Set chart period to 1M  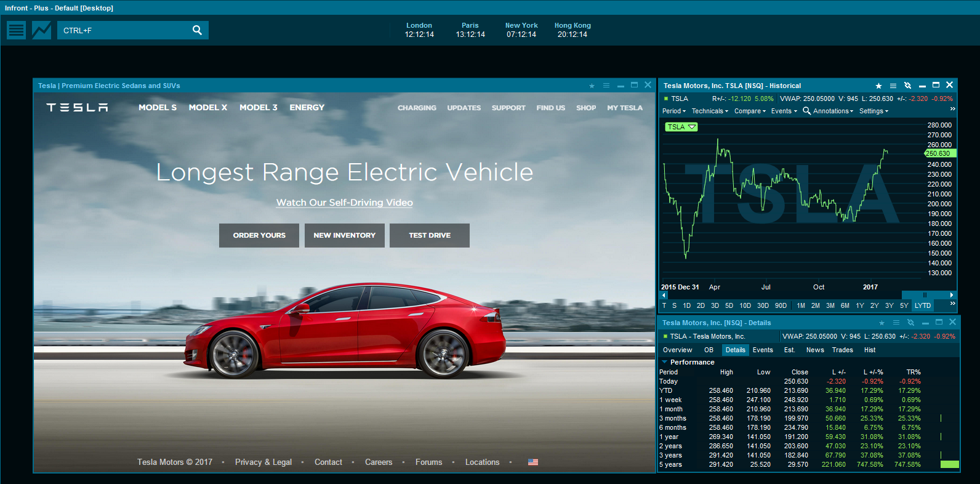(x=801, y=305)
